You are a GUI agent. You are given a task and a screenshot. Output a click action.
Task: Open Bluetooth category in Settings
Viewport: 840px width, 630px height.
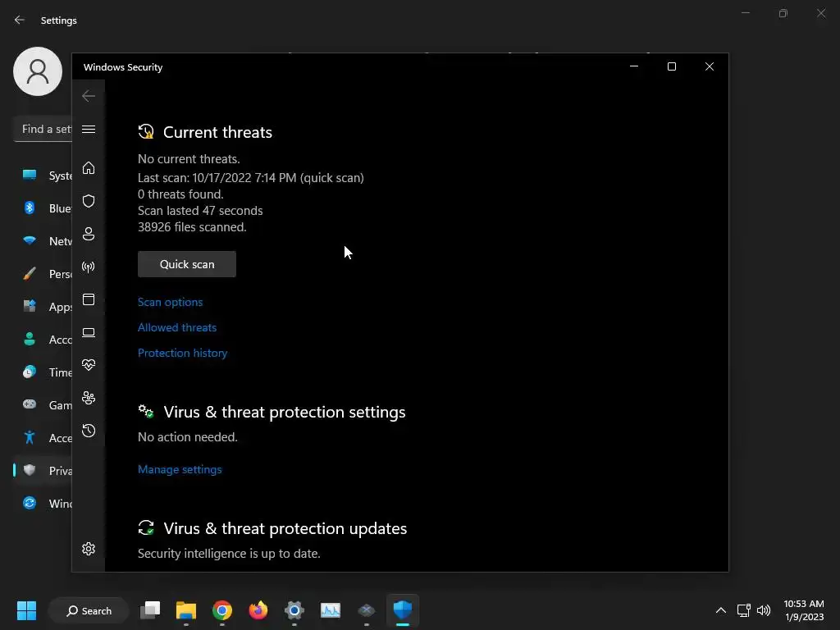pos(43,208)
